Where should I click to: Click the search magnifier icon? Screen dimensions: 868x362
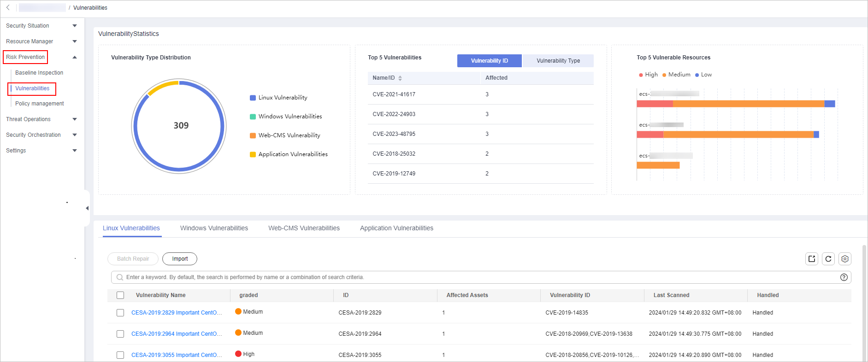point(120,277)
